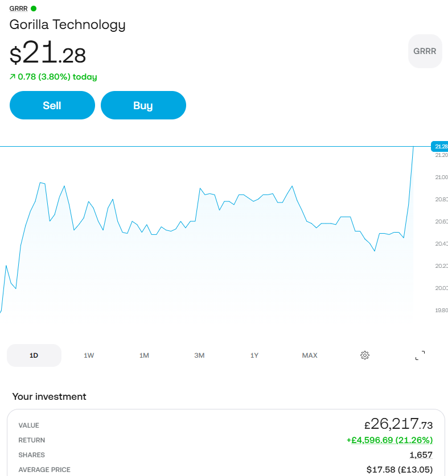
Task: Click the shares count 1,657
Action: (x=421, y=455)
